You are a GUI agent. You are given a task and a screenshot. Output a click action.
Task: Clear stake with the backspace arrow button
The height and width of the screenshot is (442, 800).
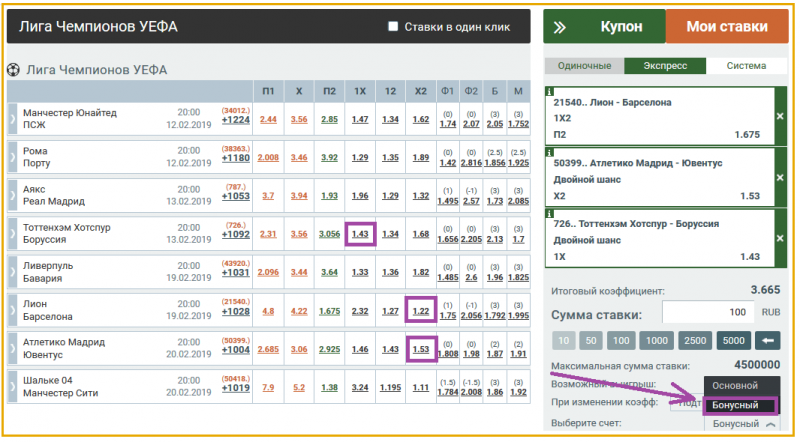click(x=768, y=340)
